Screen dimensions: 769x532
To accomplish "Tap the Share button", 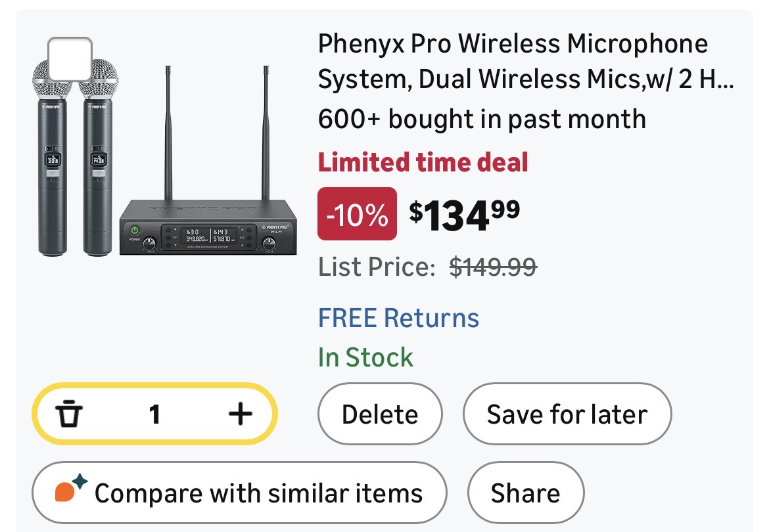I will 525,493.
